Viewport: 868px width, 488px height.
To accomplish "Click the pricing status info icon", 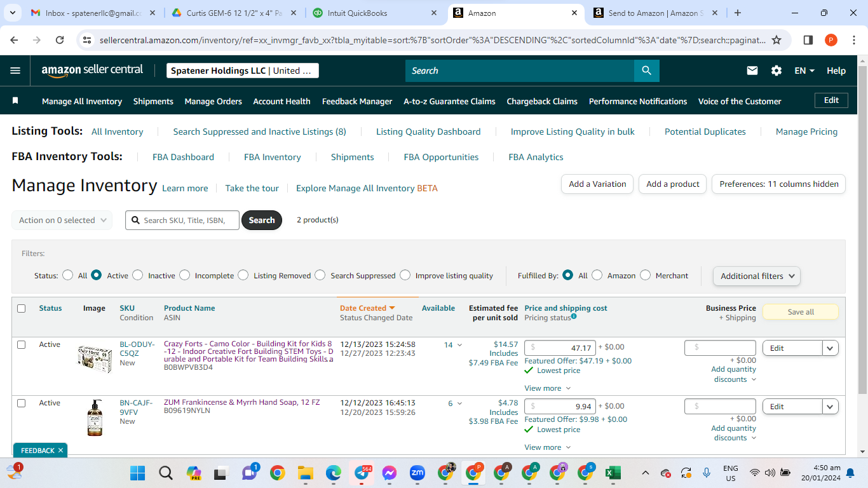I will point(574,316).
